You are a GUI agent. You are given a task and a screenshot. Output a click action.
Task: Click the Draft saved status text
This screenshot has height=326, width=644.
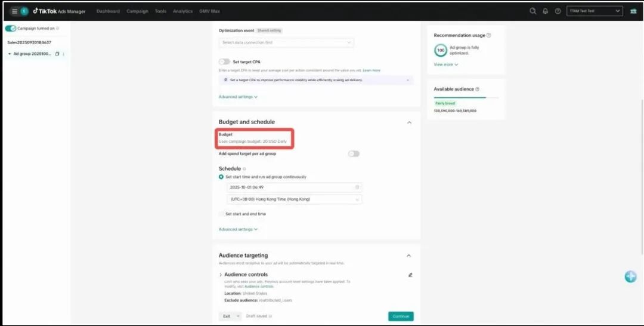coord(256,316)
